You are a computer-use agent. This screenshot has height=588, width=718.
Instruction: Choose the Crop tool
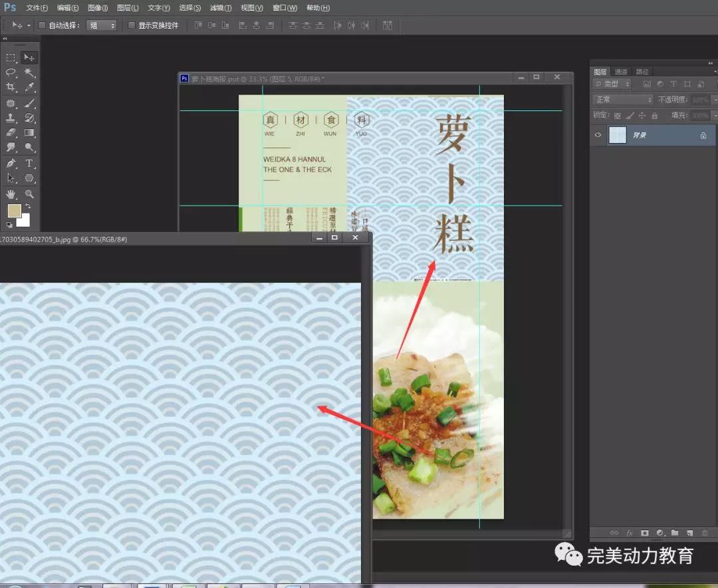(11, 87)
